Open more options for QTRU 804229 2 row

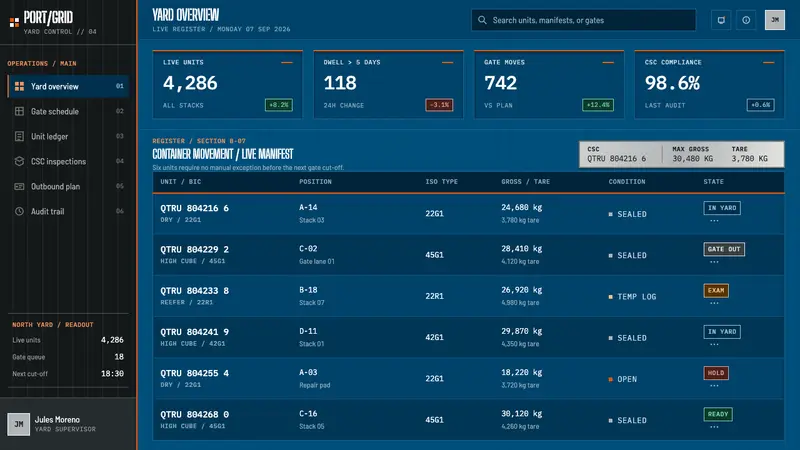[714, 262]
